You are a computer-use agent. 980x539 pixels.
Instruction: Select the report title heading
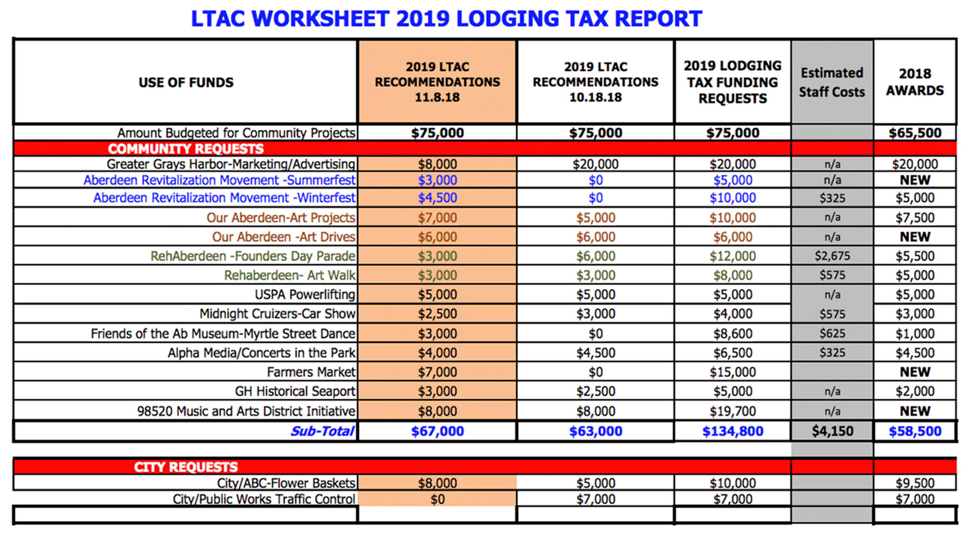coord(446,19)
